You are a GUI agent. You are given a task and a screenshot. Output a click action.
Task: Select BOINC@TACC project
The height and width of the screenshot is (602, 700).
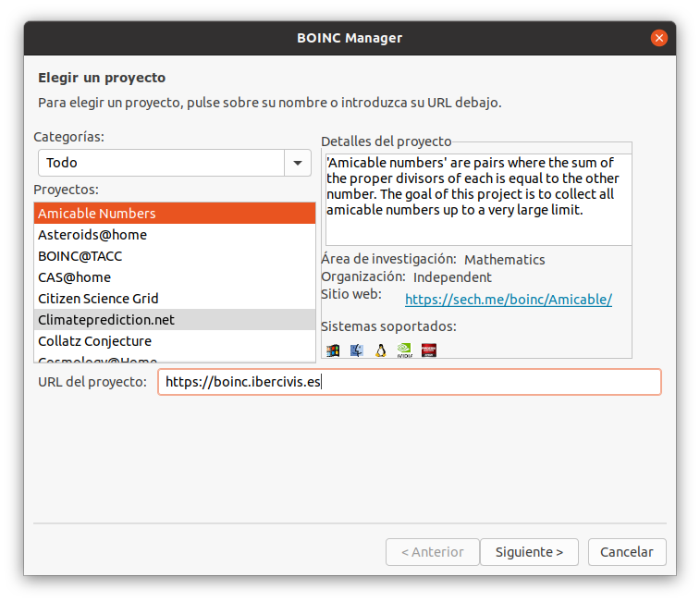click(x=175, y=256)
